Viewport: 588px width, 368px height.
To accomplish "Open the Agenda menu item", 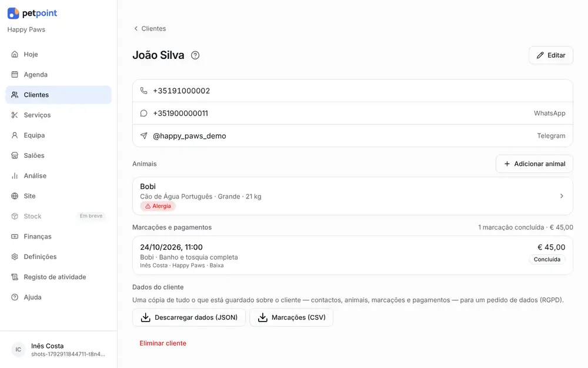I will coord(58,74).
